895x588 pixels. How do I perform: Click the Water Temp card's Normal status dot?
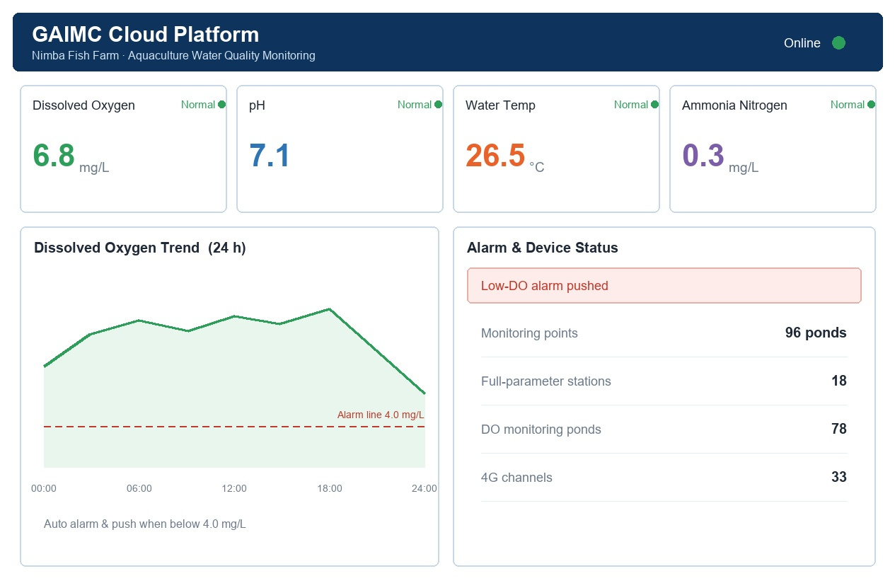tap(654, 105)
